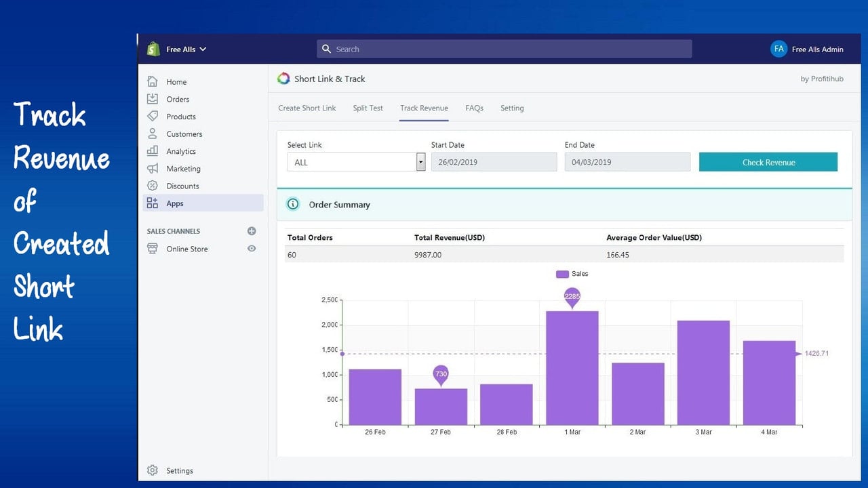Click the Discounts badge icon
The height and width of the screenshot is (488, 868).
[x=153, y=186]
